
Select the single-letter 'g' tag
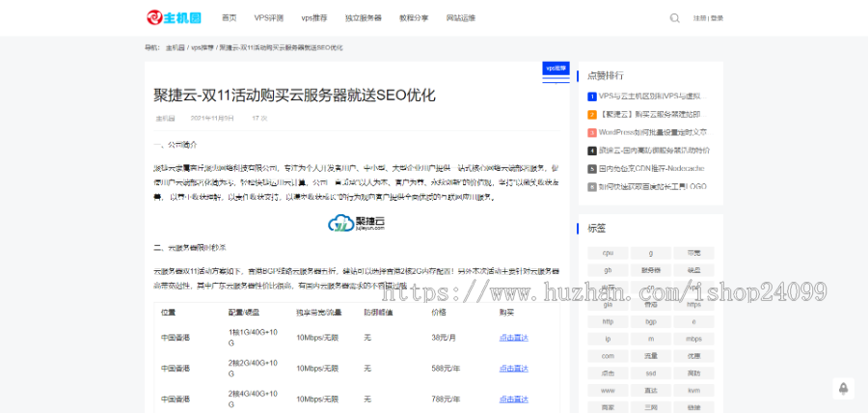(650, 253)
